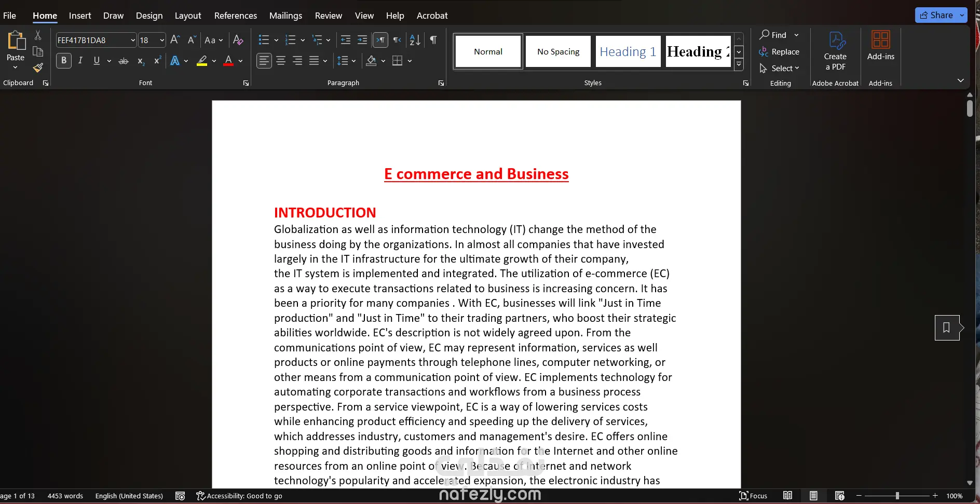Click the zoom slider handle

(x=897, y=496)
